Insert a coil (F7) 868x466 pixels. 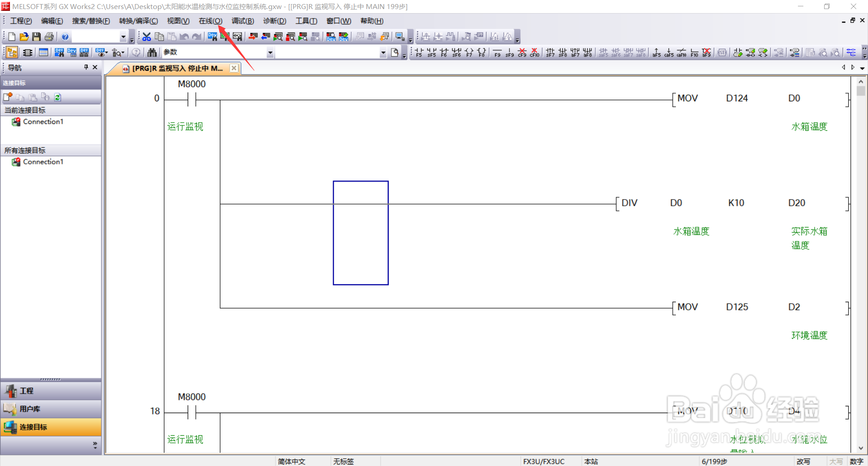click(x=469, y=52)
